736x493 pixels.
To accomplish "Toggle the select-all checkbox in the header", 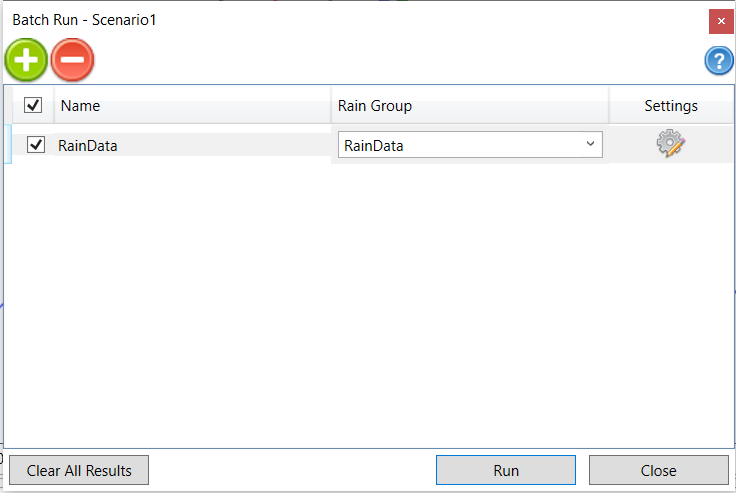I will (33, 105).
